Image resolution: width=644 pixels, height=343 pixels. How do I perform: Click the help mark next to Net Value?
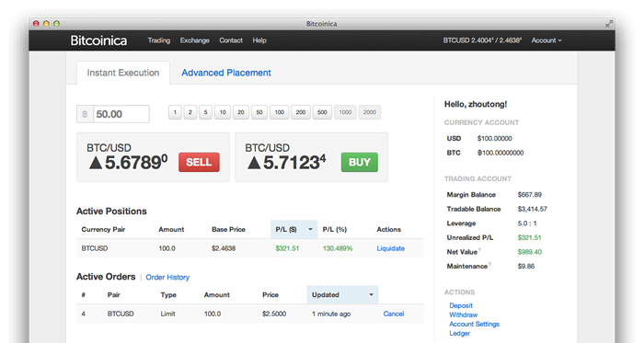click(479, 250)
